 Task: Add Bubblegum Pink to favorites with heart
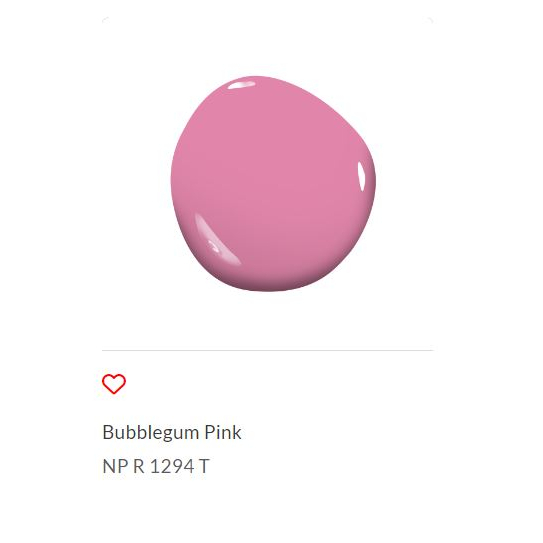click(114, 384)
